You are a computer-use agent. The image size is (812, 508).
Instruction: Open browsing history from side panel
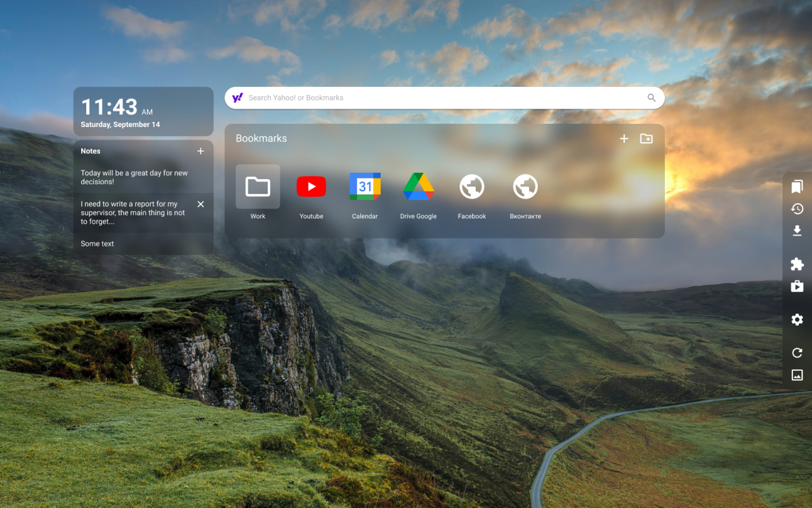pyautogui.click(x=797, y=209)
